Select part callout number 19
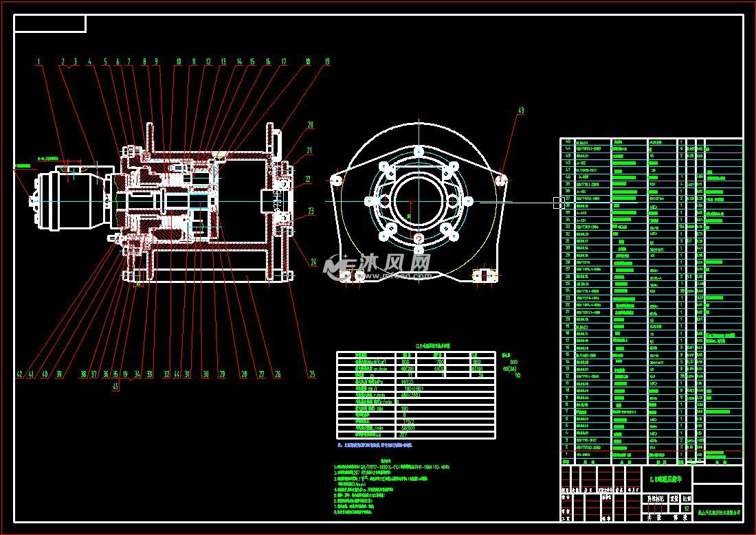 click(x=326, y=62)
